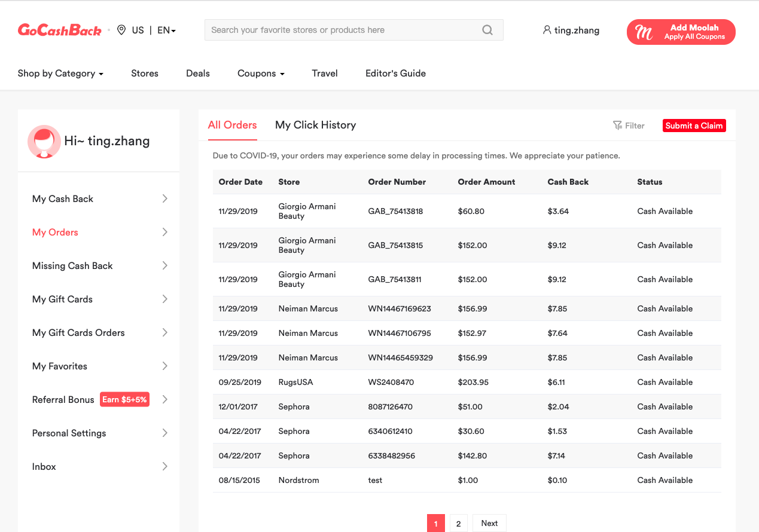Viewport: 759px width, 532px height.
Task: Click the Next page button
Action: (489, 524)
